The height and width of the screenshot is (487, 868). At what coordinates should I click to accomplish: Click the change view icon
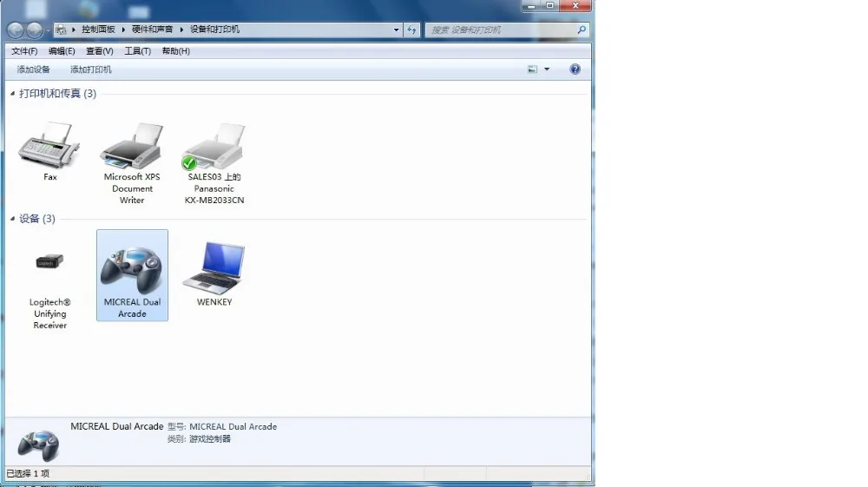[532, 69]
